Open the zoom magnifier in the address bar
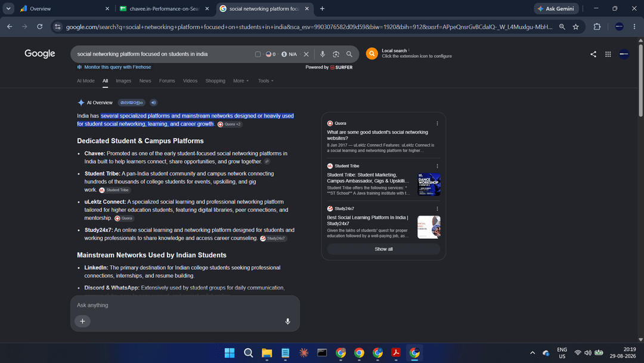This screenshot has height=363, width=644. pyautogui.click(x=562, y=27)
